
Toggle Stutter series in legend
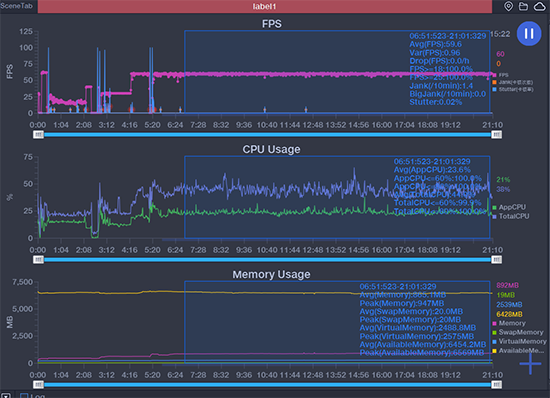[513, 89]
